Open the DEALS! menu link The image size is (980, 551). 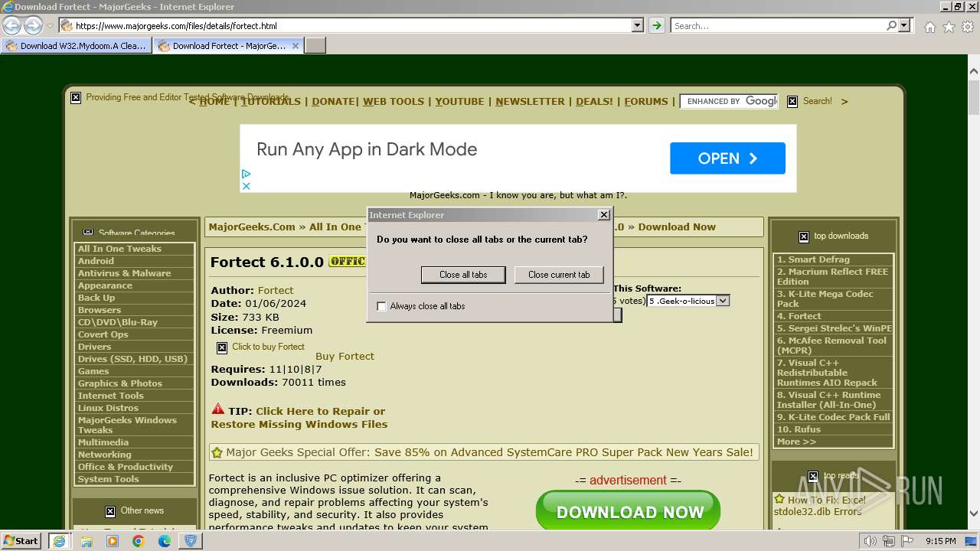coord(594,101)
